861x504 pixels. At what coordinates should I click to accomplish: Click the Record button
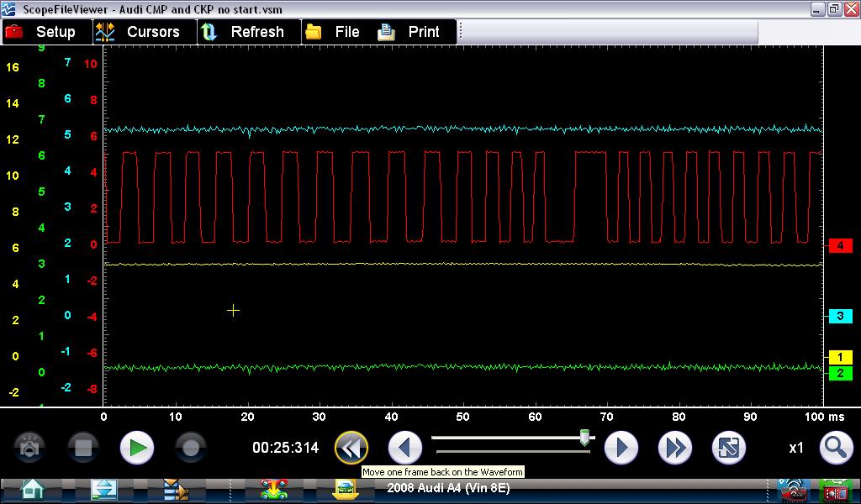tap(191, 448)
